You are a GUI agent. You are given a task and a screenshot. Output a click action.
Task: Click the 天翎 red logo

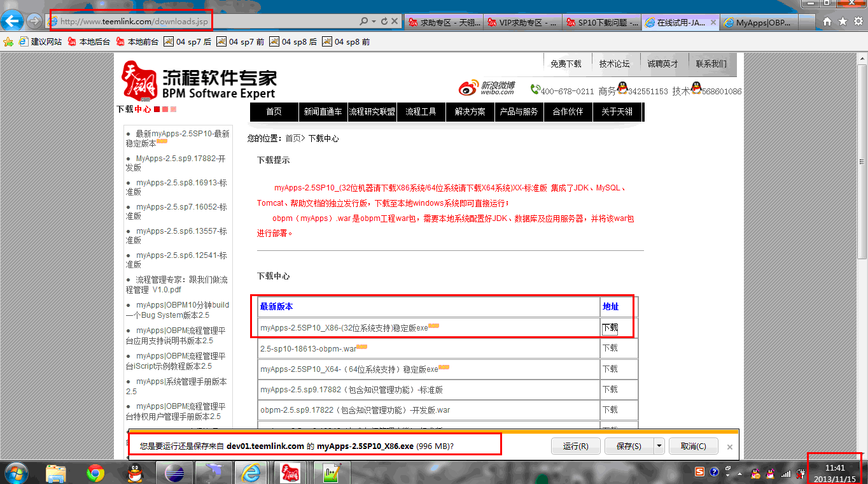tap(139, 81)
